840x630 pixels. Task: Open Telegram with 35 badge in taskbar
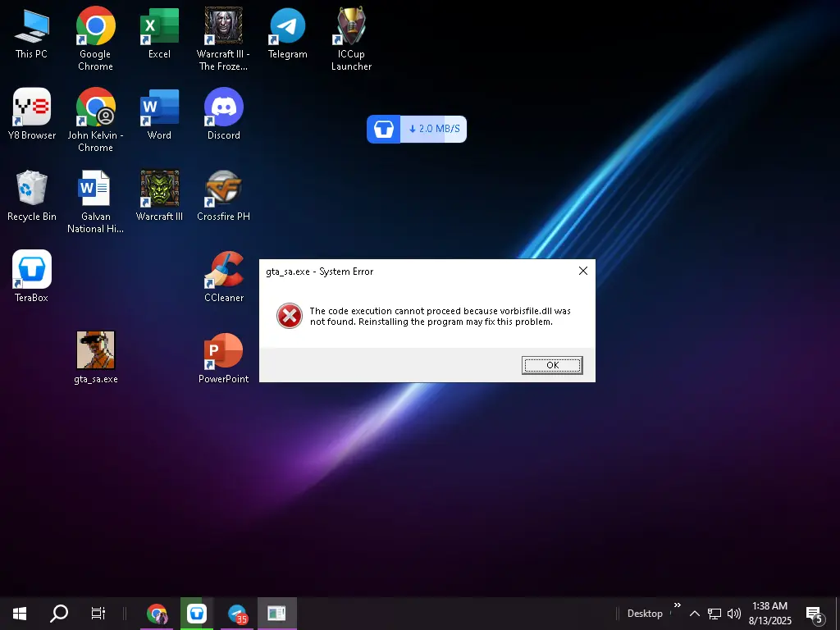click(x=237, y=614)
